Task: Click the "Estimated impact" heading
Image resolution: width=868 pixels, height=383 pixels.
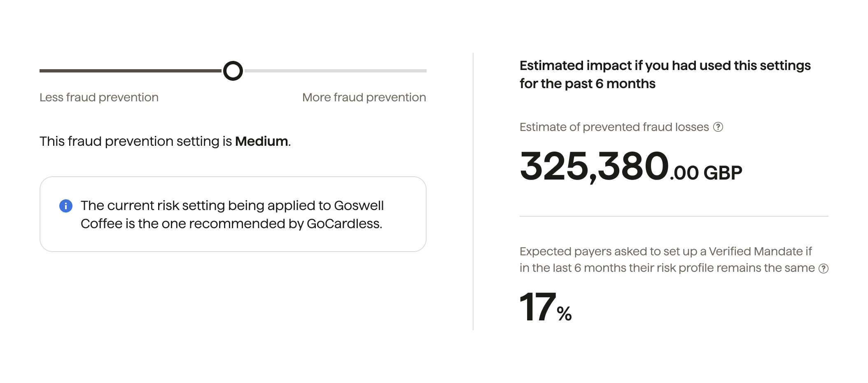Action: (x=665, y=75)
